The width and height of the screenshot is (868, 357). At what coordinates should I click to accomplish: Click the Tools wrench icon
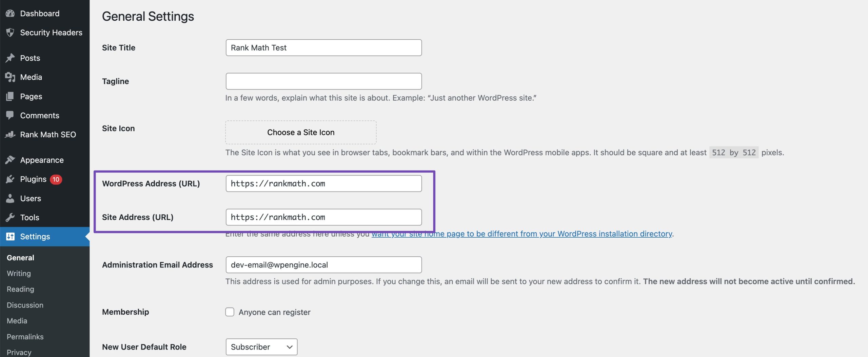(x=10, y=217)
